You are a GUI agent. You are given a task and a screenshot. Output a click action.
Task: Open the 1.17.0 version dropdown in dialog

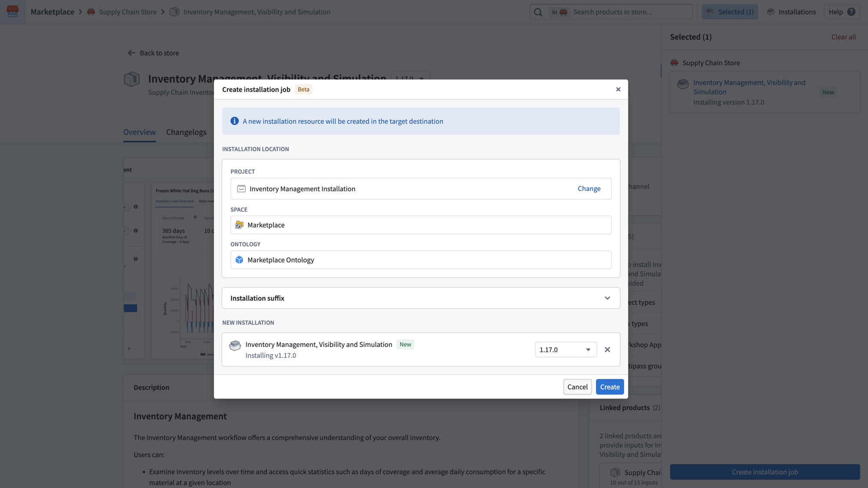point(566,350)
